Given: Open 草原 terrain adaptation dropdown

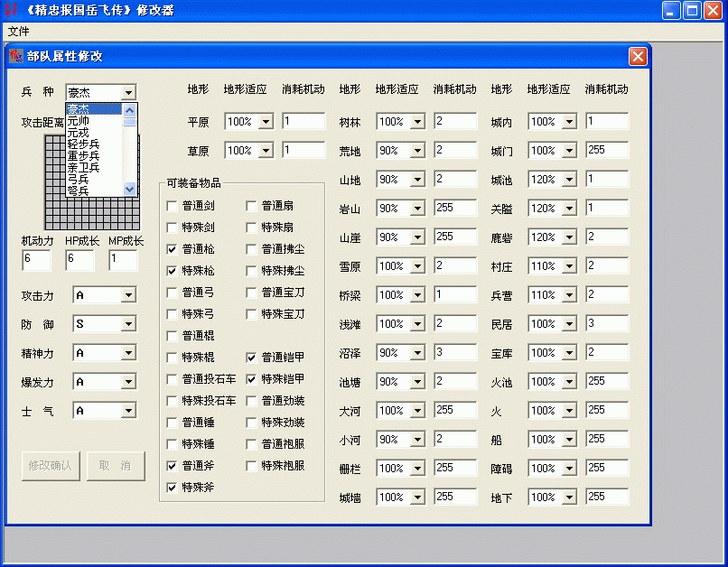Looking at the screenshot, I should (x=266, y=151).
